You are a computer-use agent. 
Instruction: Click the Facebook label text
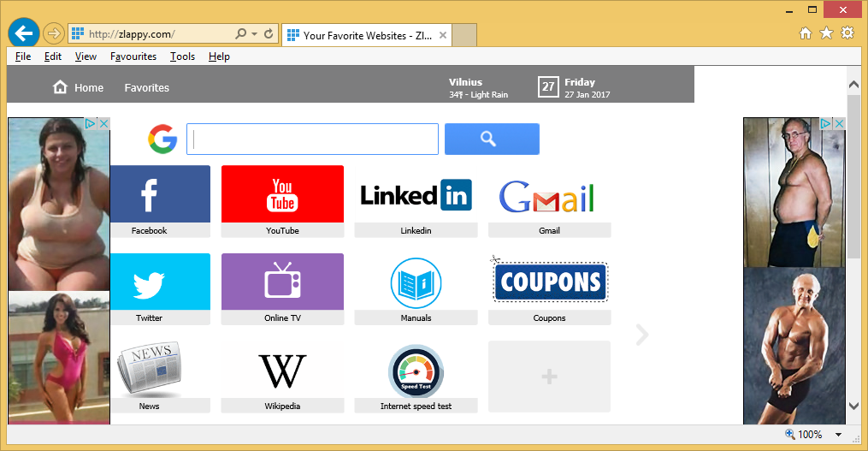click(x=149, y=230)
